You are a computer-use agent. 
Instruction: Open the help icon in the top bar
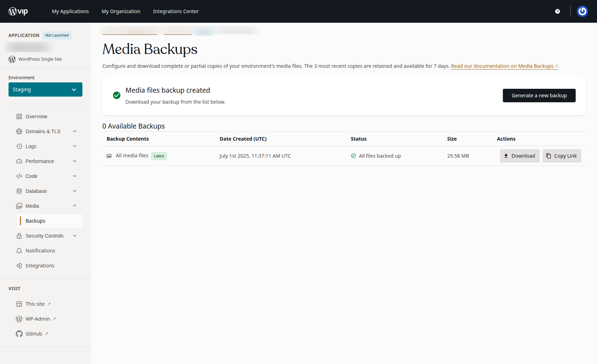click(558, 11)
